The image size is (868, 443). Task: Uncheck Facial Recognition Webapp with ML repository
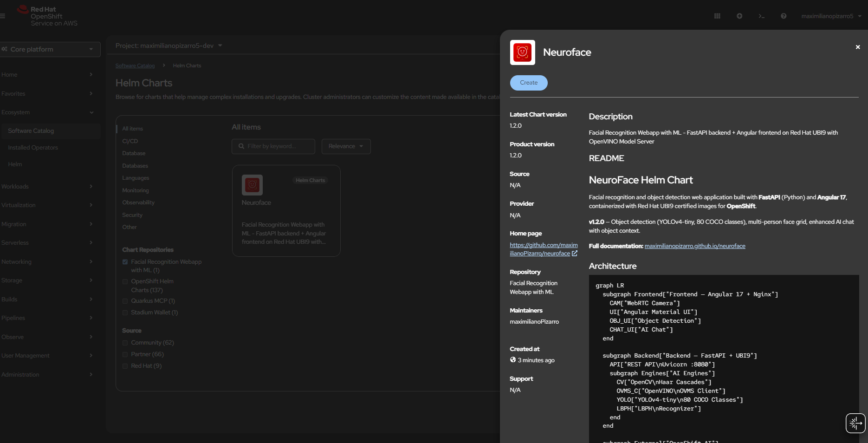[125, 262]
